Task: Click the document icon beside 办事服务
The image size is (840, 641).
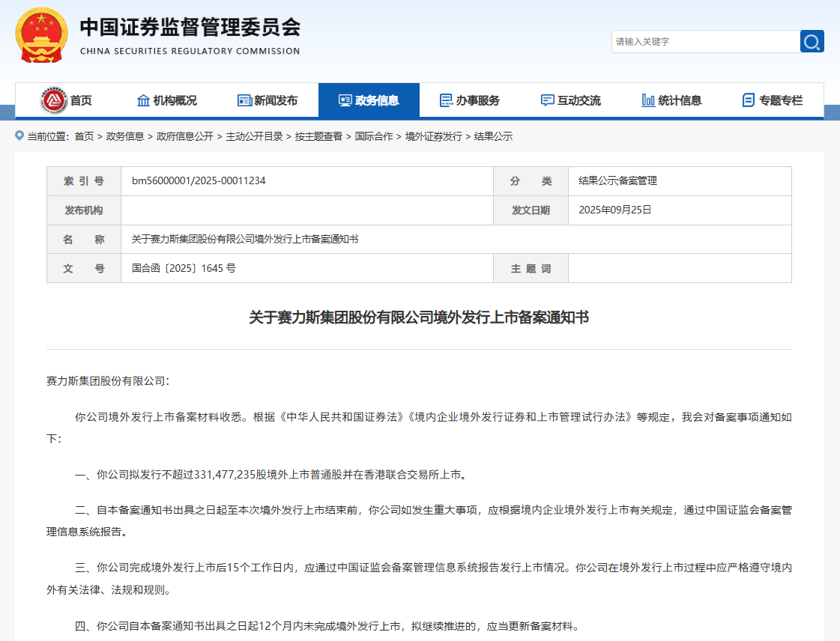Action: (x=446, y=100)
